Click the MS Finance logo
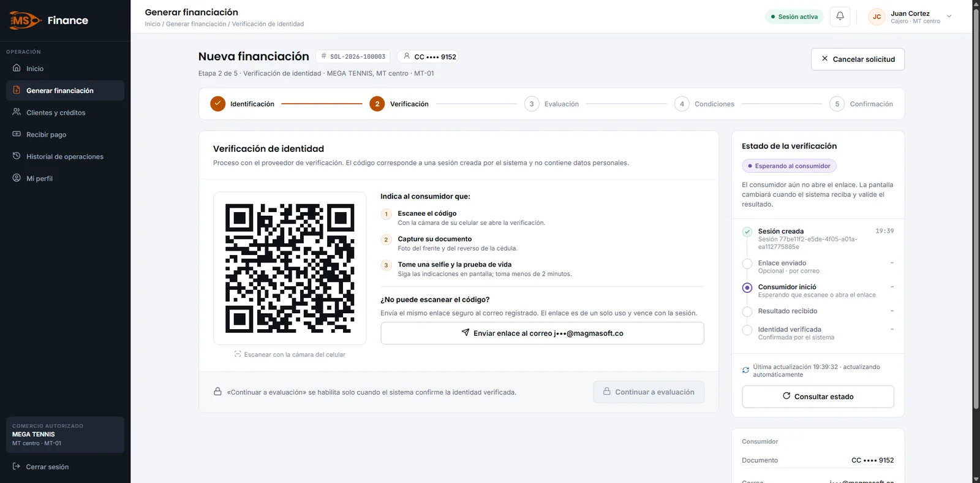 tap(49, 20)
